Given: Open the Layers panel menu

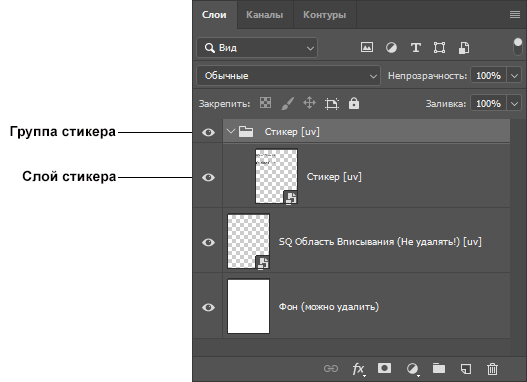Looking at the screenshot, I should 515,14.
